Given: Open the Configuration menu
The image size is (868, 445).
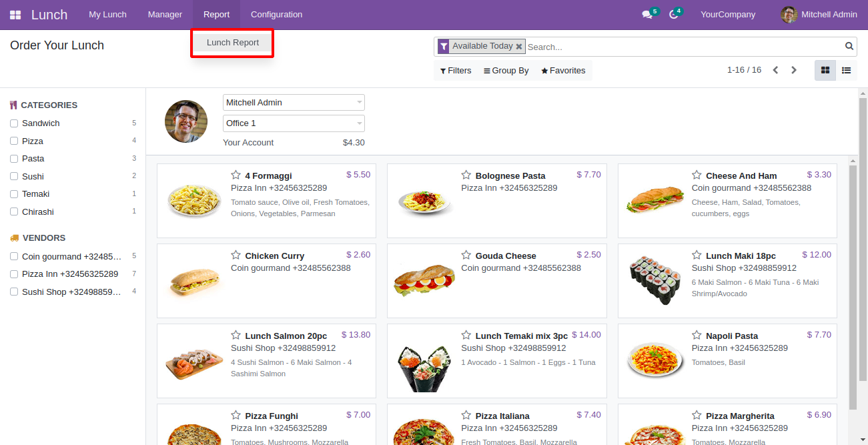Looking at the screenshot, I should (x=276, y=15).
